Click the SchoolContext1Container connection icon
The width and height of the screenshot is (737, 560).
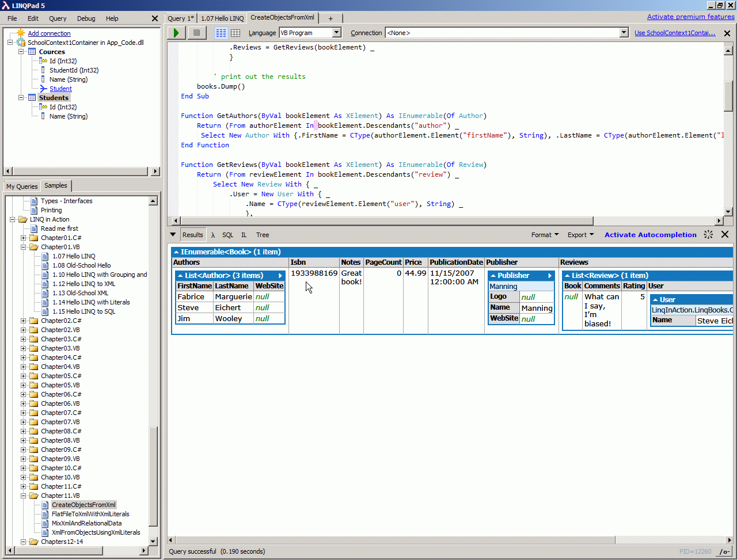pyautogui.click(x=21, y=43)
